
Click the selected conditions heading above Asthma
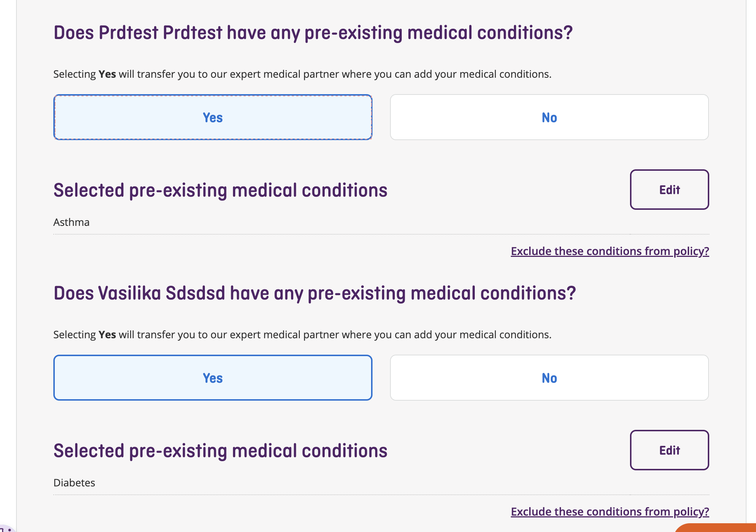click(220, 190)
